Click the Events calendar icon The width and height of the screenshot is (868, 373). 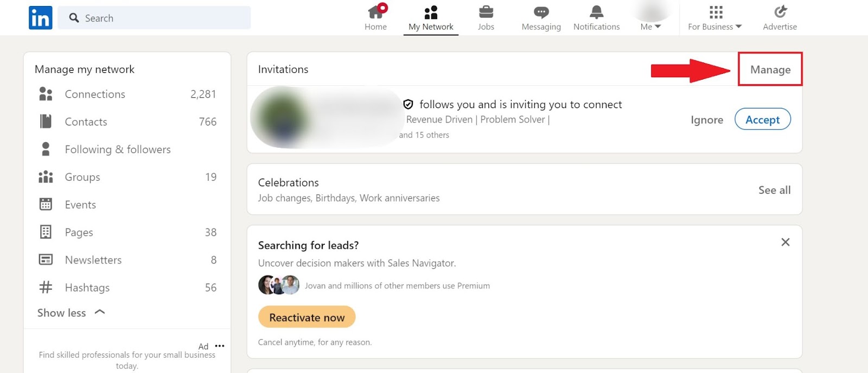pyautogui.click(x=46, y=204)
